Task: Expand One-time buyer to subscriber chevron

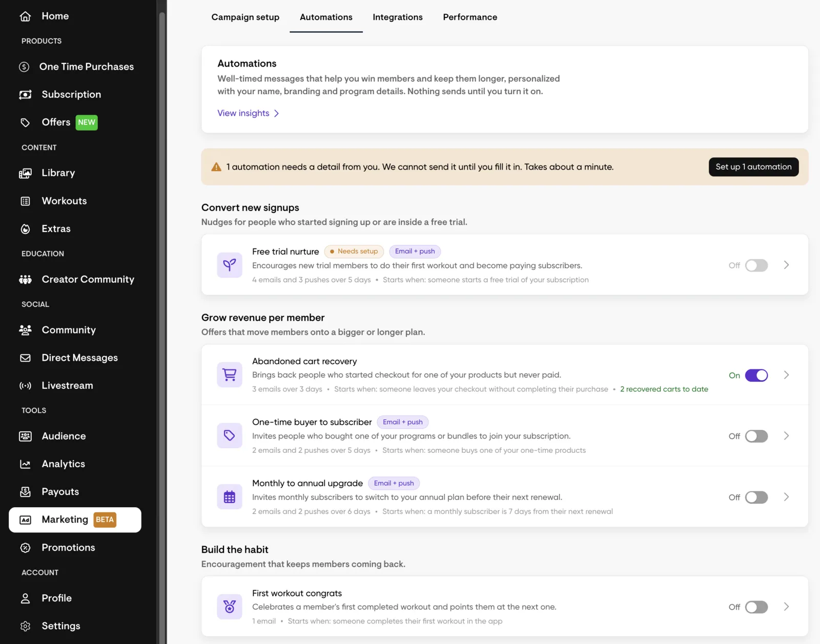Action: [787, 436]
